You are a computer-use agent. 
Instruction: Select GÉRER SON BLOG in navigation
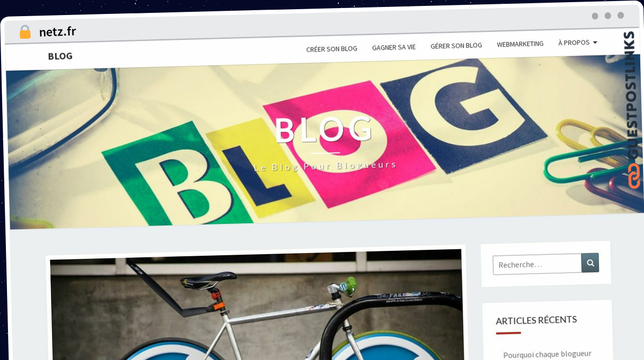coord(456,46)
